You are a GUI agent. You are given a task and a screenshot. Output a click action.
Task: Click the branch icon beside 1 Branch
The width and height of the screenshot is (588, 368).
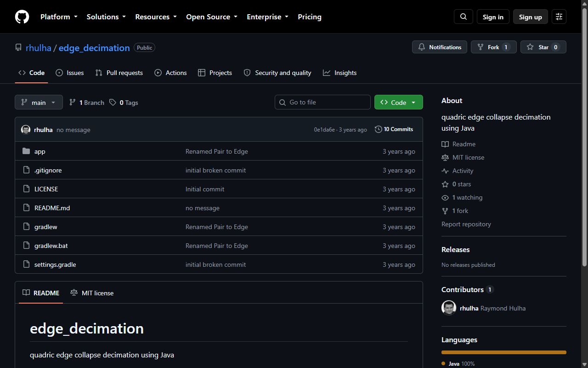click(72, 103)
